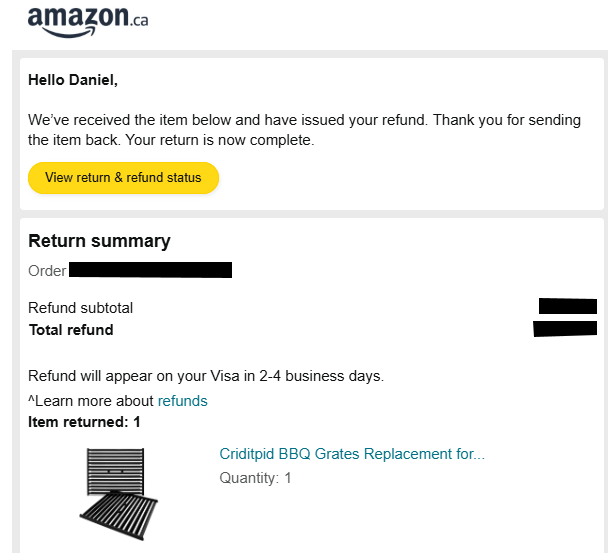Click the Item returned: 1 text
The width and height of the screenshot is (608, 553).
point(84,422)
